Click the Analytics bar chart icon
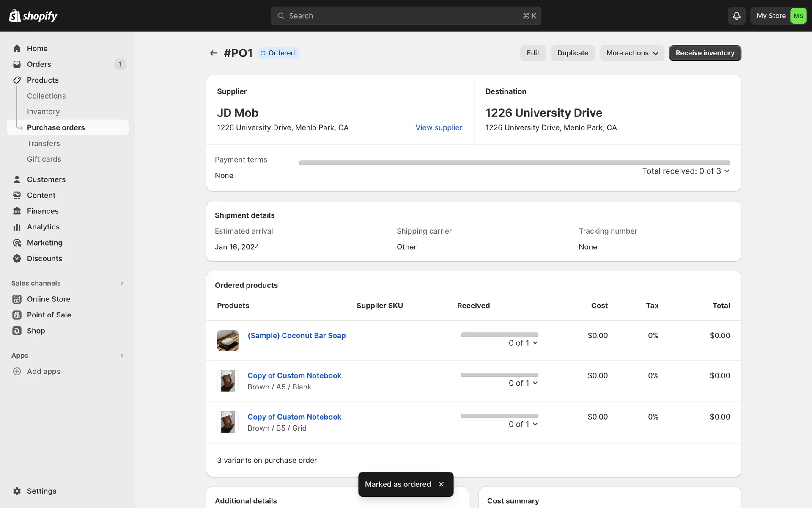Image resolution: width=812 pixels, height=508 pixels. 17,227
